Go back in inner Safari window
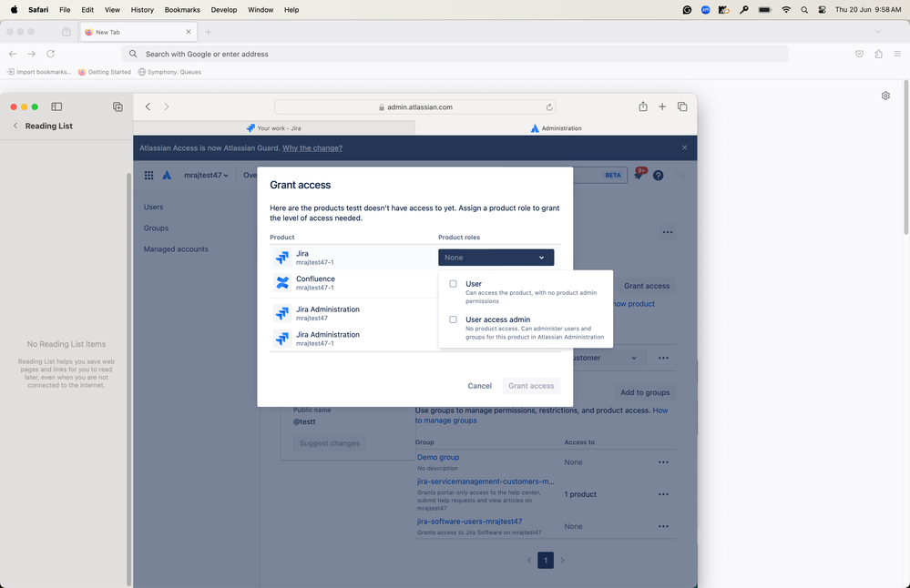Screen dimensions: 910x588 (148, 106)
